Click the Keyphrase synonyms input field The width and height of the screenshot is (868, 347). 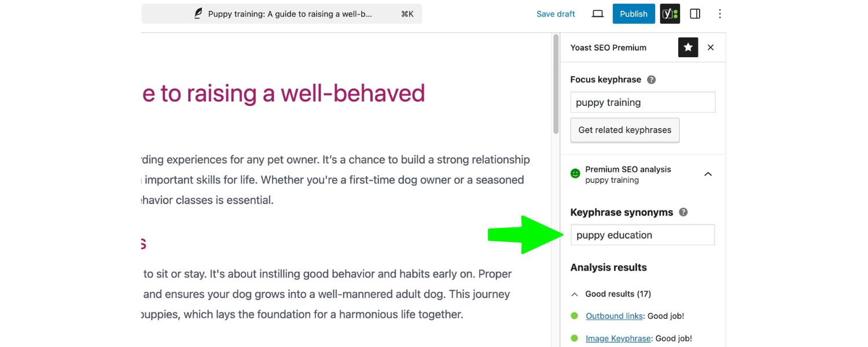pos(642,235)
